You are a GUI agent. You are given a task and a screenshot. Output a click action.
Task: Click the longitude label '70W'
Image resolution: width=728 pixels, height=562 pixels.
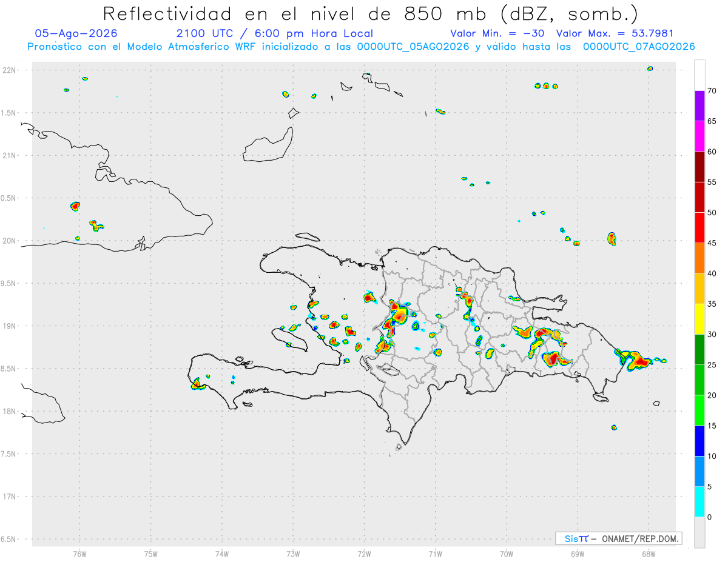[x=507, y=554]
